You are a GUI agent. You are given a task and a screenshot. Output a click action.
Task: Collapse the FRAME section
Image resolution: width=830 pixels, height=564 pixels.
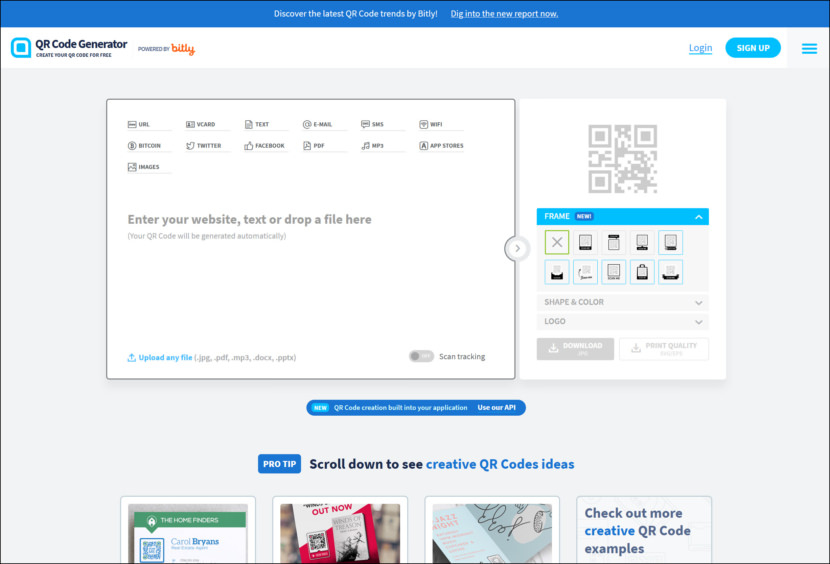tap(622, 217)
